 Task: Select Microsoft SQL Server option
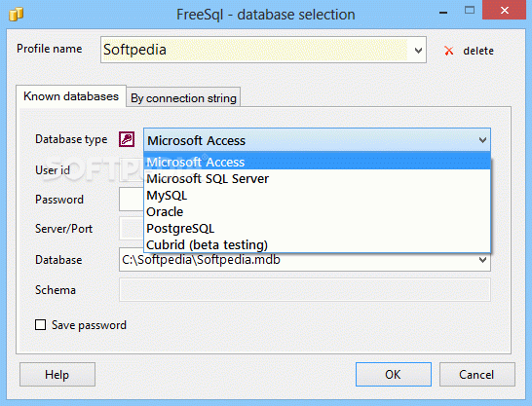point(318,178)
